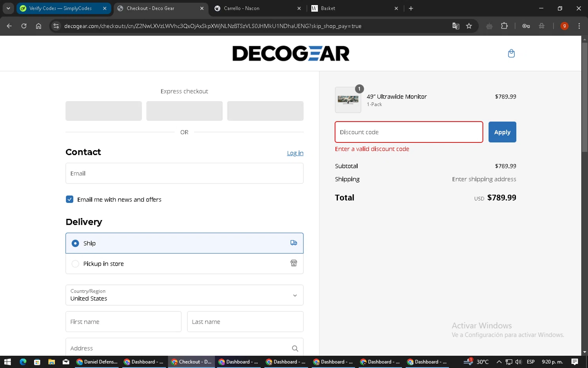Open Mail app from taskbar
Viewport: 588px width, 368px height.
[x=66, y=362]
